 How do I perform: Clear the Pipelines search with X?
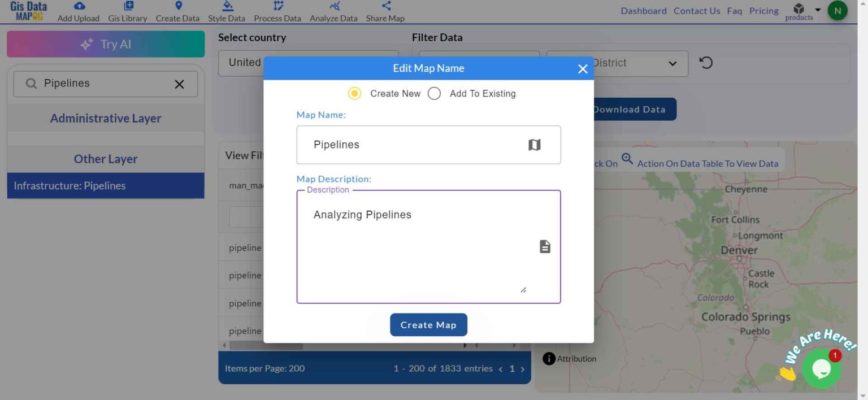[x=179, y=84]
